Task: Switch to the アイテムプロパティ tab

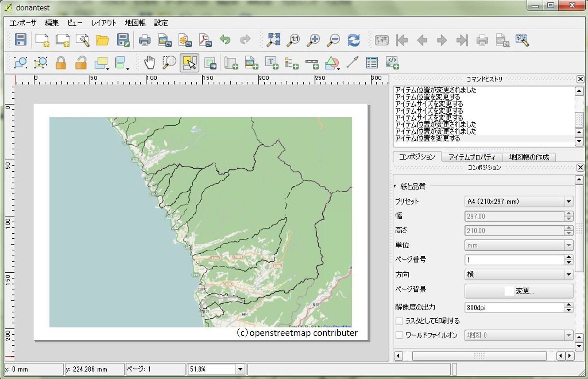Action: point(472,157)
